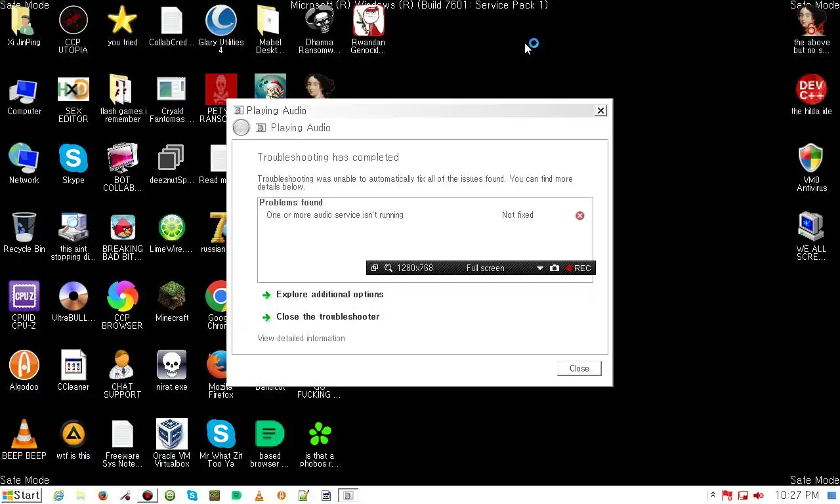The height and width of the screenshot is (504, 840).
Task: Show hidden tray icons chevron
Action: (713, 495)
